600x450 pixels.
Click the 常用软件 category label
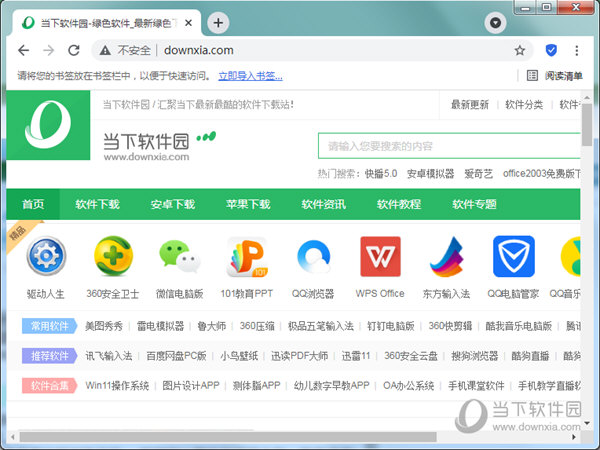click(x=50, y=326)
